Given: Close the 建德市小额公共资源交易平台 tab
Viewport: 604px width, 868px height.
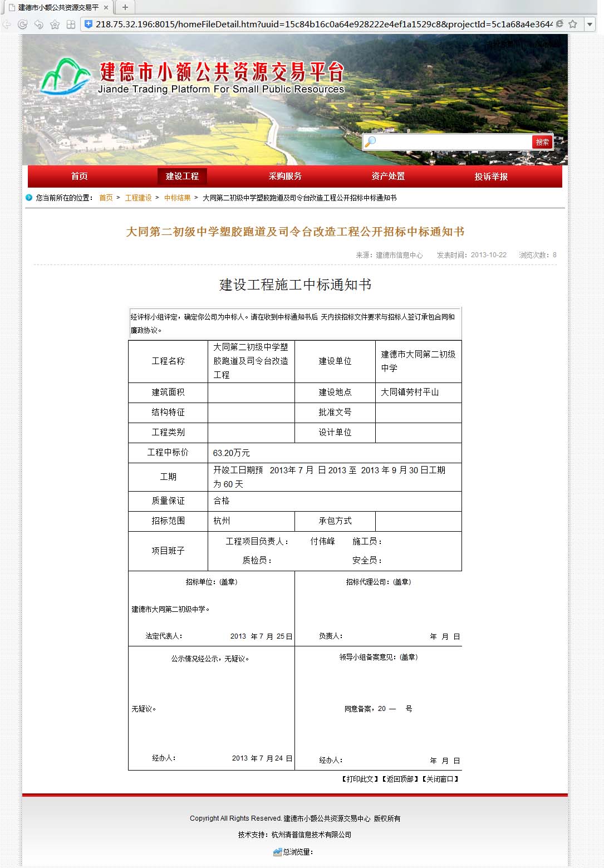Looking at the screenshot, I should click(x=106, y=7).
